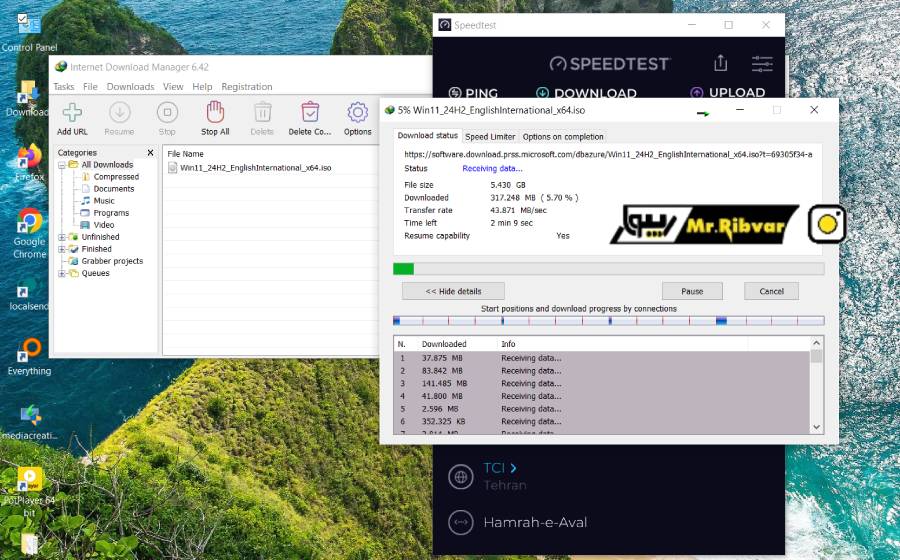Click the connections list scroll up arrow

pyautogui.click(x=816, y=343)
